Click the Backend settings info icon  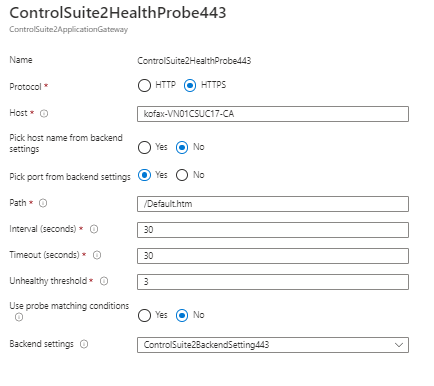(x=84, y=344)
